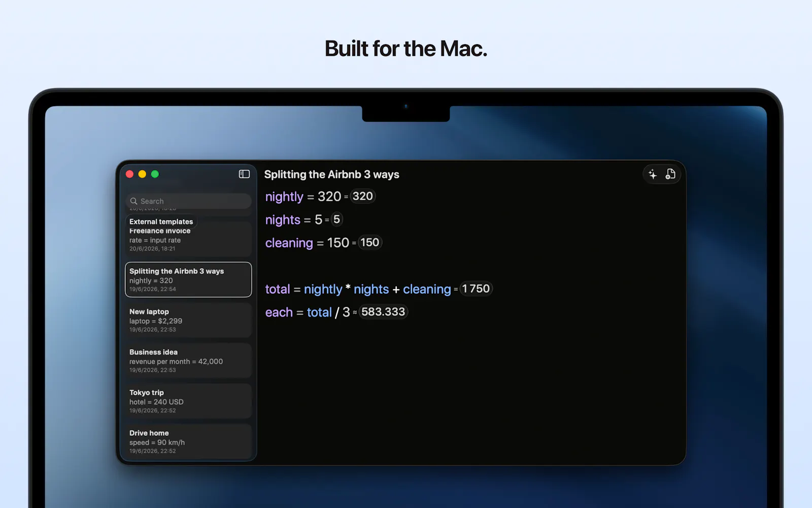Click 'nights' in the total formula
This screenshot has height=508, width=812.
coord(371,289)
